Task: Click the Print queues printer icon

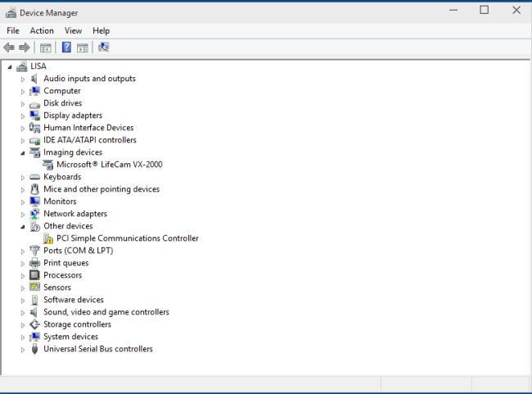Action: pos(34,263)
